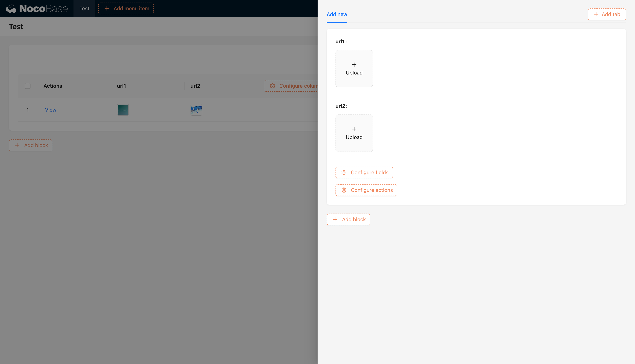This screenshot has height=364, width=635.
Task: Click the NocoBase logo icon
Action: click(x=11, y=8)
